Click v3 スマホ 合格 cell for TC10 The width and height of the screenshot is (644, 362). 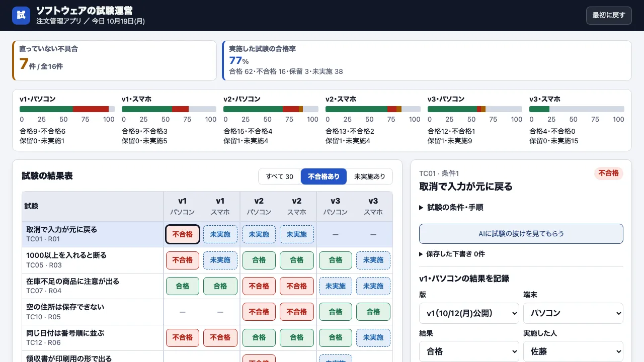click(x=373, y=312)
